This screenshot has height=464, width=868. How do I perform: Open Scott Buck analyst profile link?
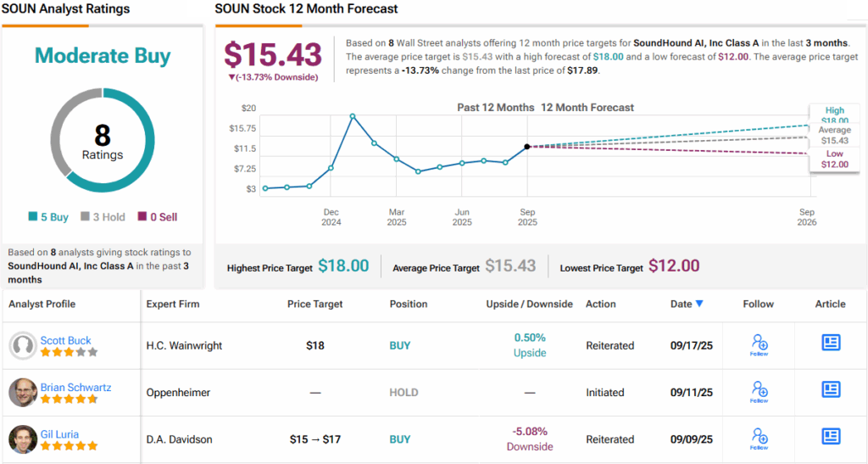click(65, 340)
